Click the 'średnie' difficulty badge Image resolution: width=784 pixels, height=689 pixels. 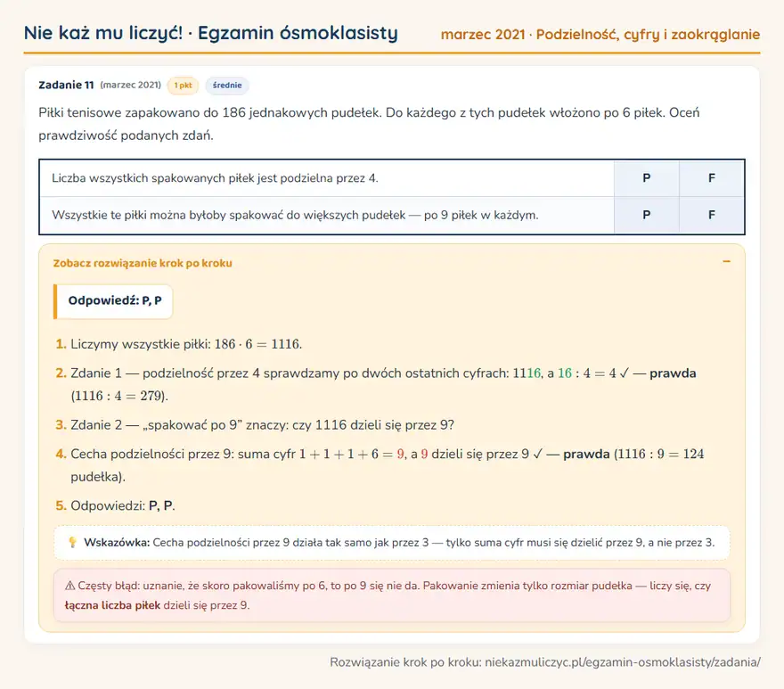point(227,86)
